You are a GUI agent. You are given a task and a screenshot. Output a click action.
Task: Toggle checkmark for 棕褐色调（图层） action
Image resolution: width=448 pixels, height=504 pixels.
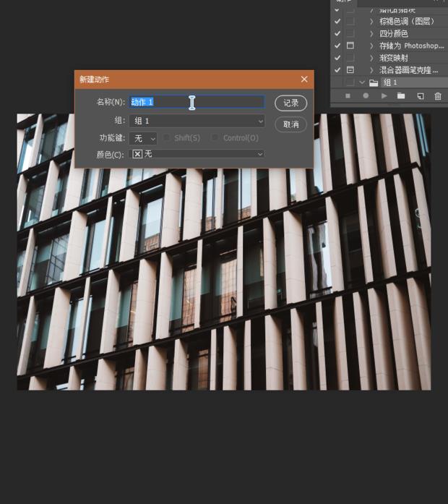pos(337,22)
